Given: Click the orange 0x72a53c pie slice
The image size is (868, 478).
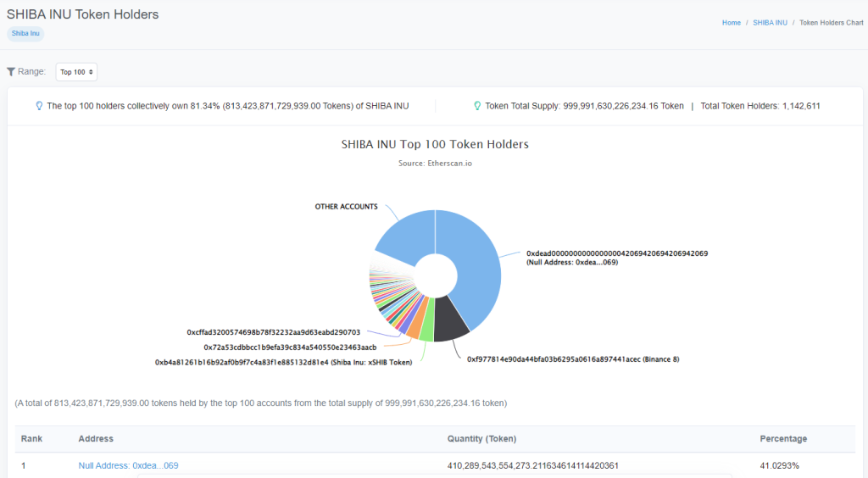Looking at the screenshot, I should (x=415, y=325).
